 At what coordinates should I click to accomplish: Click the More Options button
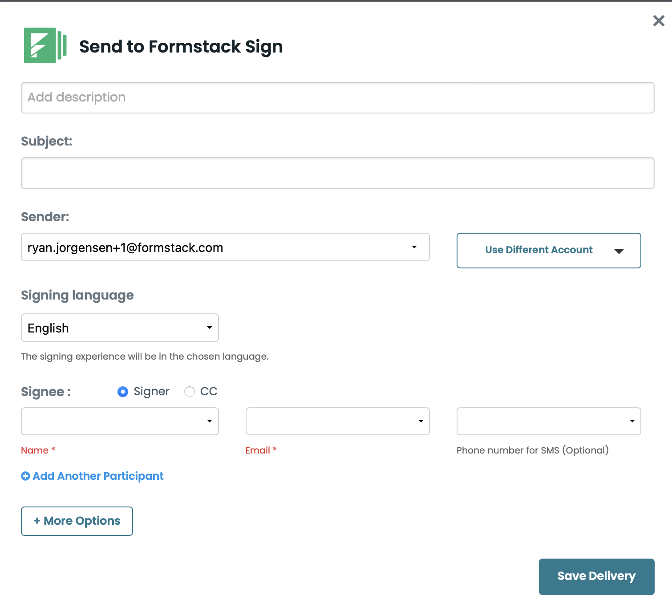coord(77,521)
